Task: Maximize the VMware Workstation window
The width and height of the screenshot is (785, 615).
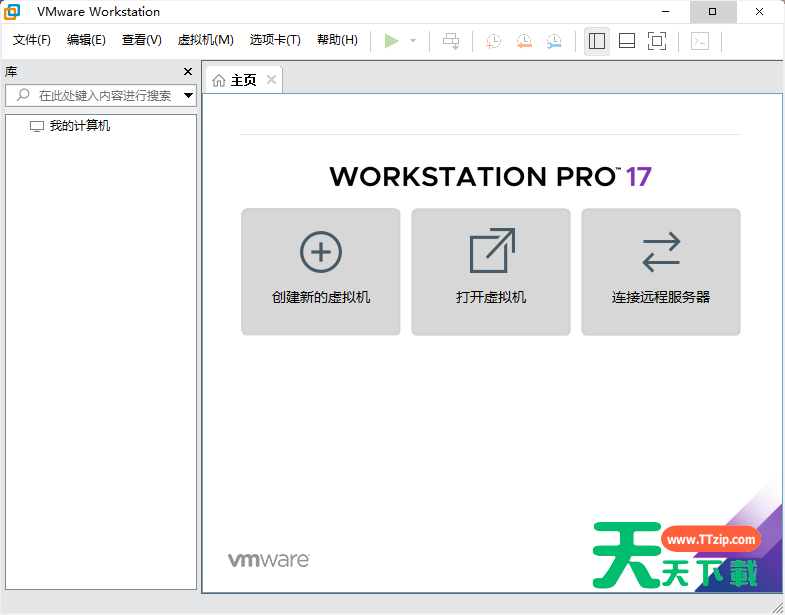Action: (x=713, y=12)
